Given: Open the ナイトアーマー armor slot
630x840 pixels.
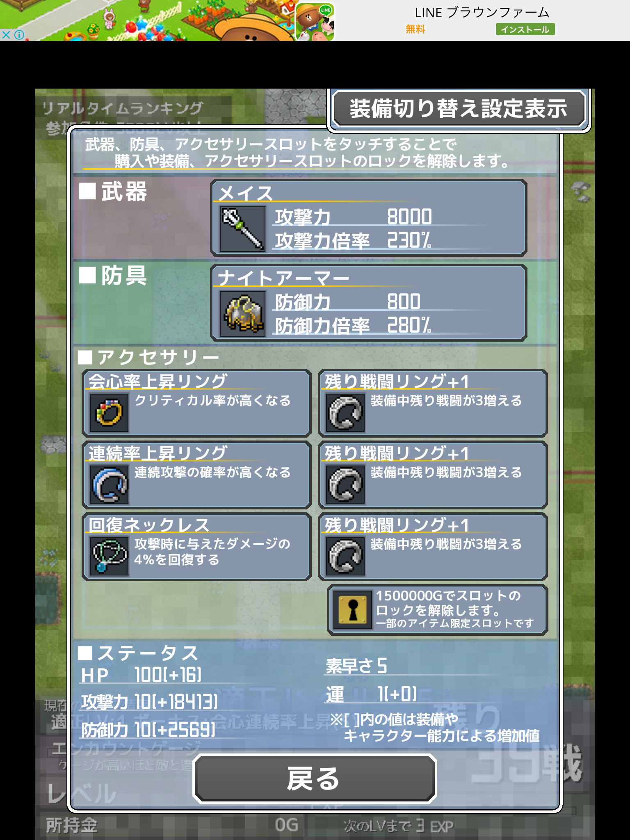Looking at the screenshot, I should coord(368,302).
